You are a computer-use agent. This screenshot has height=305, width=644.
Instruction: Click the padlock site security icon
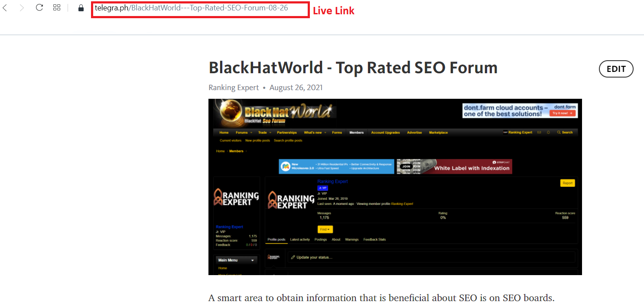(81, 8)
